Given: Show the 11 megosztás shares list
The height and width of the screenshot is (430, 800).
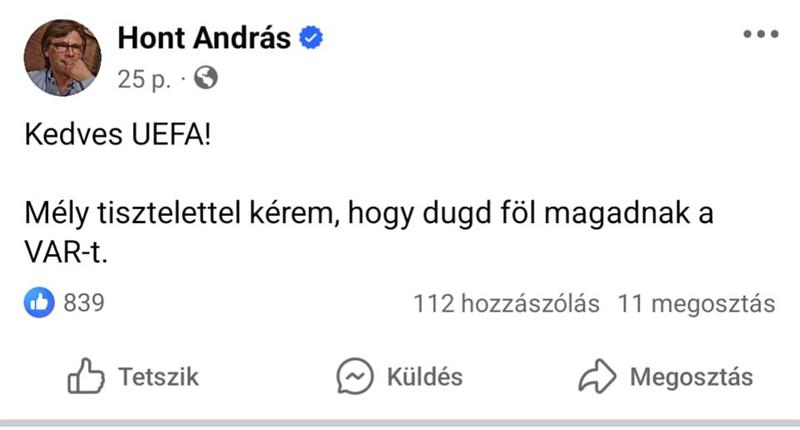Looking at the screenshot, I should [697, 303].
